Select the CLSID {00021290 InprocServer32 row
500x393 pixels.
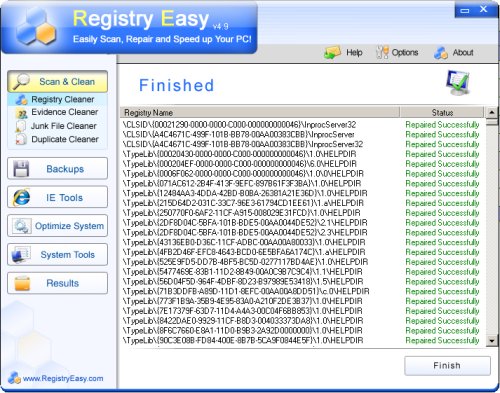tap(302, 125)
